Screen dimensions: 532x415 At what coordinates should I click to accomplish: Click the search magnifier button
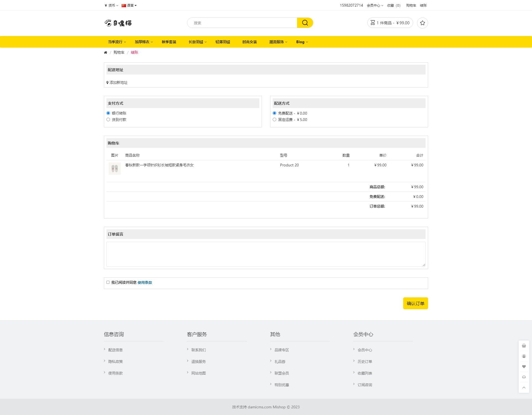305,23
